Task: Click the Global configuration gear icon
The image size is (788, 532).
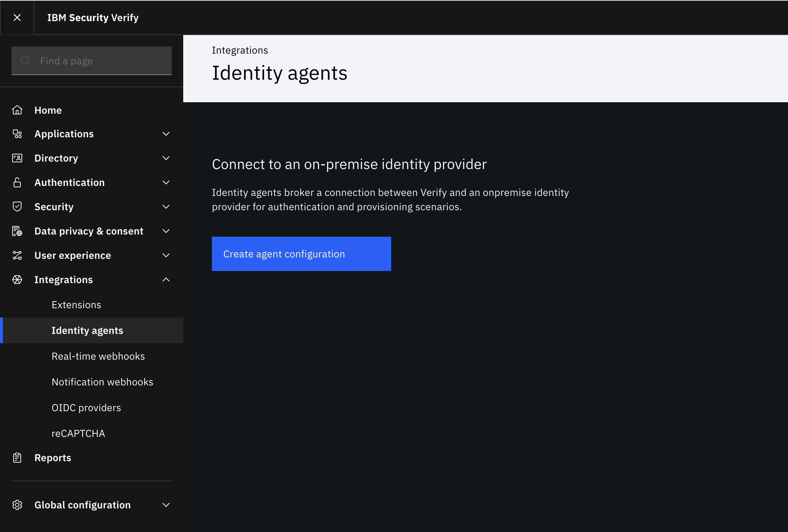Action: tap(17, 505)
